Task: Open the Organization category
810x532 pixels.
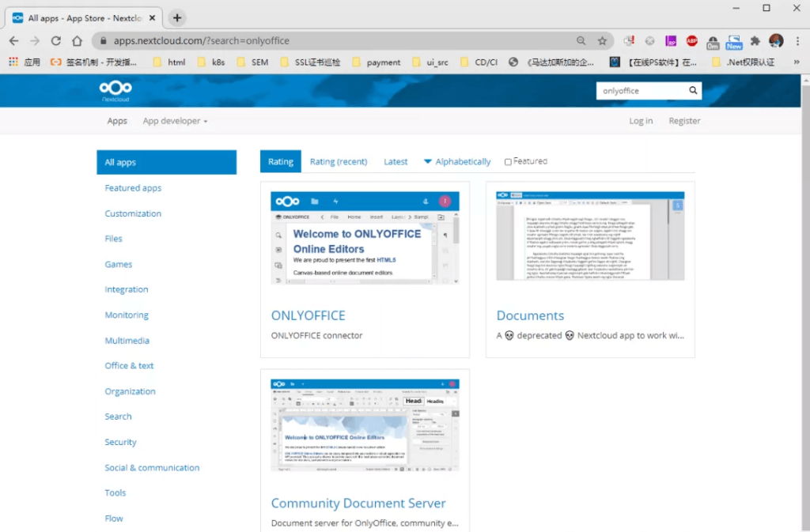Action: click(x=130, y=391)
